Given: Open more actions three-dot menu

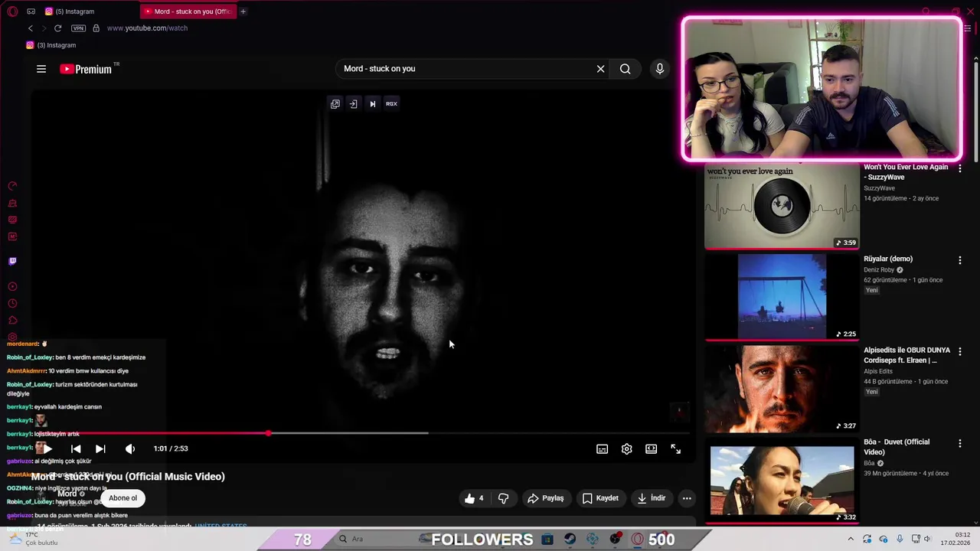Looking at the screenshot, I should tap(687, 498).
